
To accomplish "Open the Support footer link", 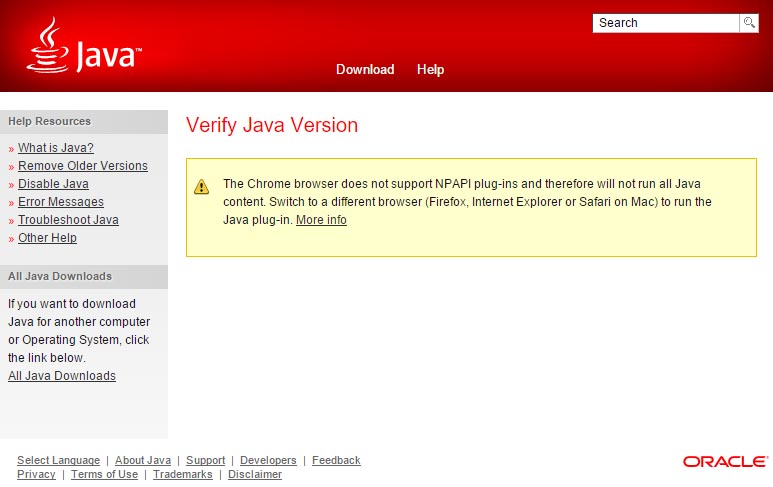I will tap(206, 460).
